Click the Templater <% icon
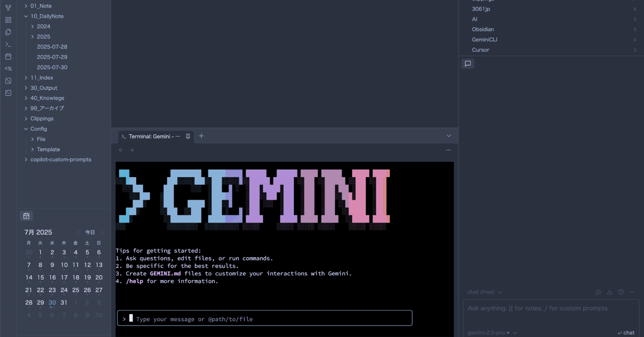The image size is (644, 337). (x=8, y=68)
